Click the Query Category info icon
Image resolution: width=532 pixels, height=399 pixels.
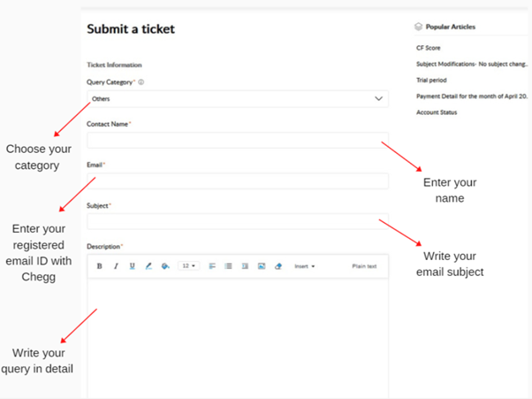pos(141,82)
